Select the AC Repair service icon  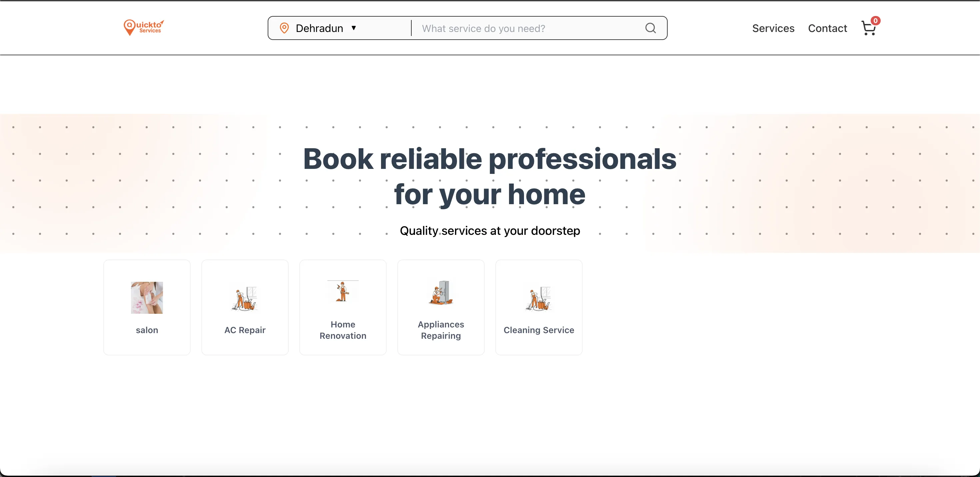pyautogui.click(x=245, y=298)
